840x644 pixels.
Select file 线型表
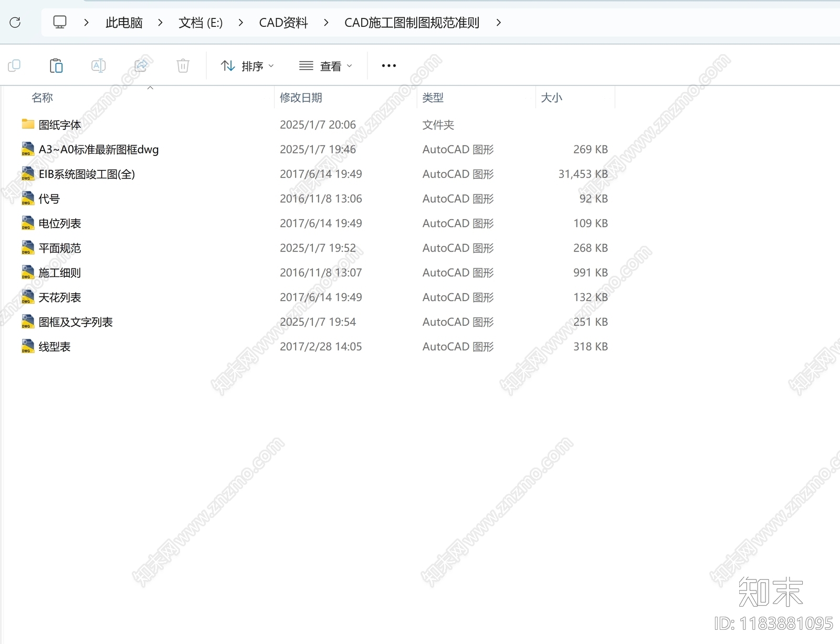(55, 347)
